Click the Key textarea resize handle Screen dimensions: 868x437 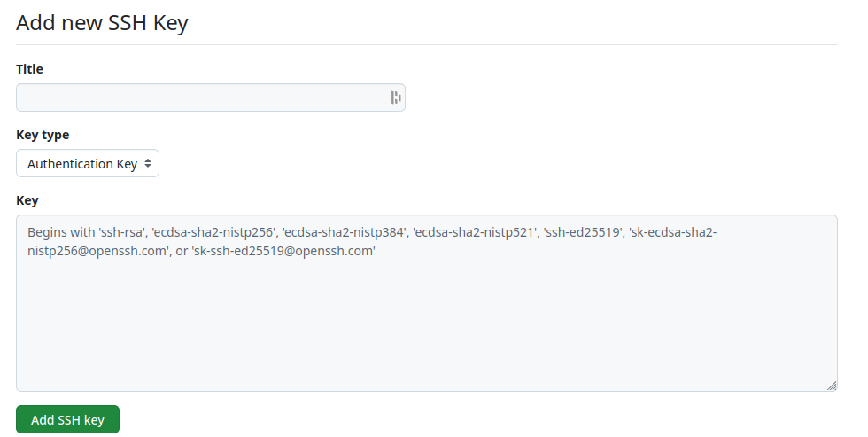point(831,386)
